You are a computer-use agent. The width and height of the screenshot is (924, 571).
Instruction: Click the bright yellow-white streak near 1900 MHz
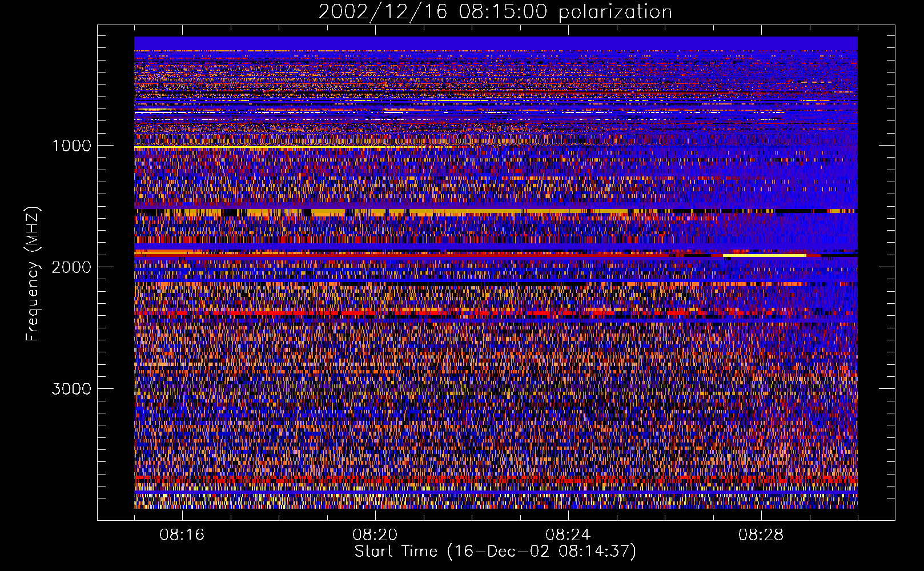pos(764,255)
